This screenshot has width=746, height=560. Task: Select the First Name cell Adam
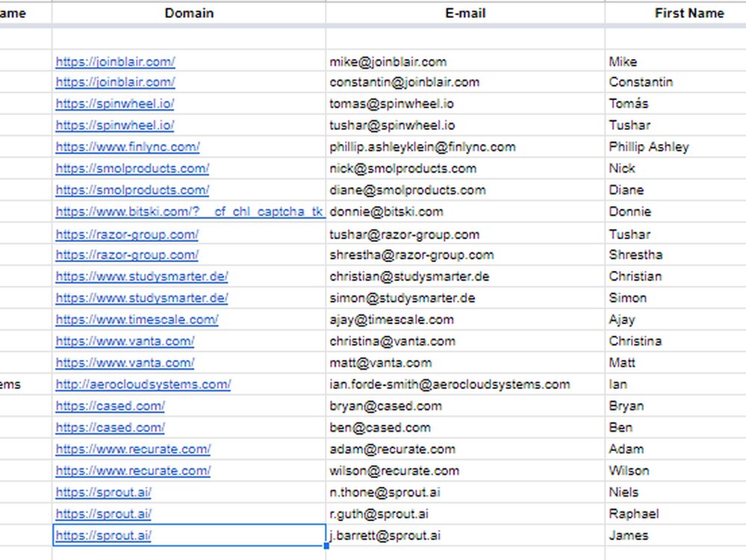676,449
